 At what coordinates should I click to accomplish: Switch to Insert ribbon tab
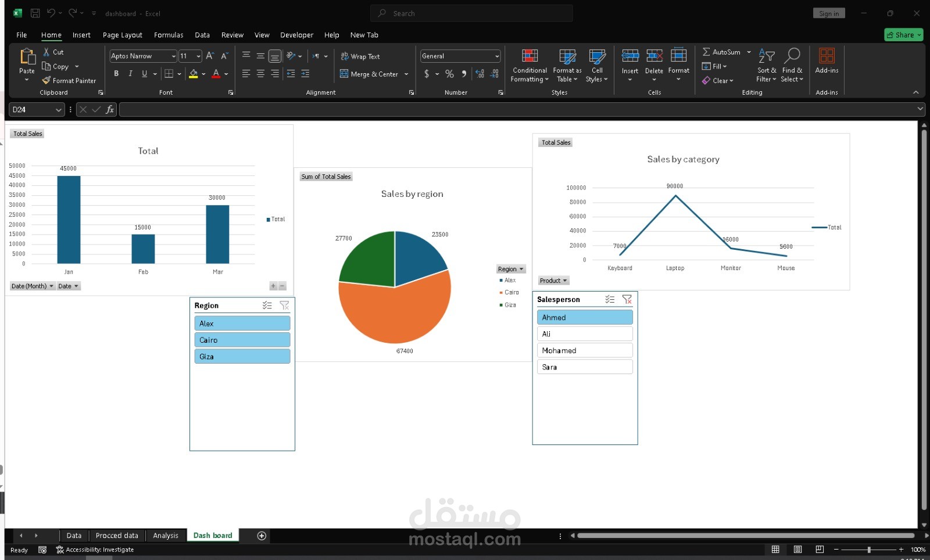(x=81, y=35)
